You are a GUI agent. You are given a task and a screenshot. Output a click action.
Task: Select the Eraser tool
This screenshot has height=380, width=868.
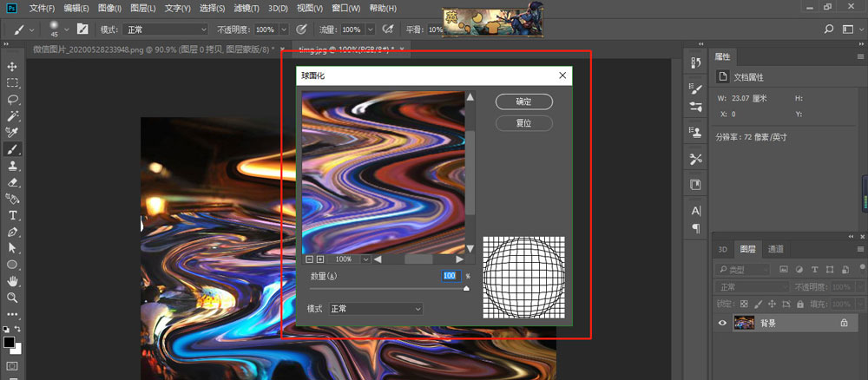(13, 182)
